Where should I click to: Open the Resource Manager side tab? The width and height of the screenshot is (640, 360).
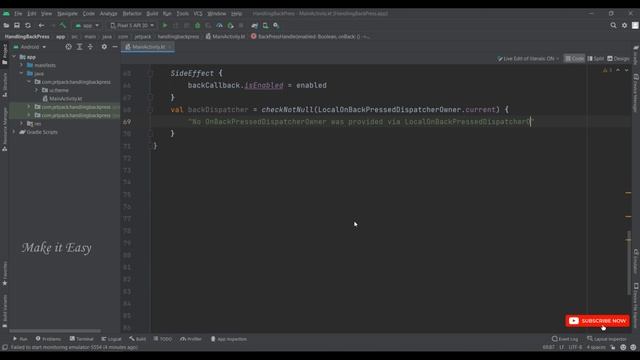pyautogui.click(x=4, y=129)
